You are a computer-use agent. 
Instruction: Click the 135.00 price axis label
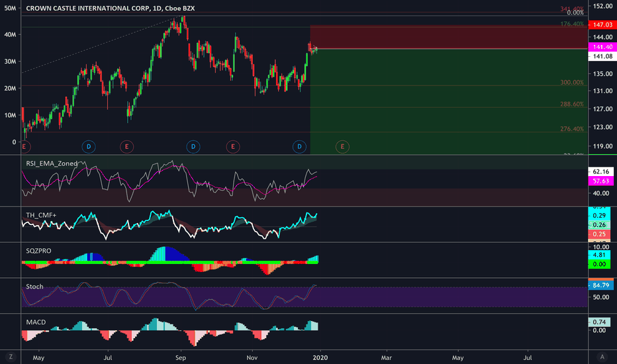[x=603, y=73]
